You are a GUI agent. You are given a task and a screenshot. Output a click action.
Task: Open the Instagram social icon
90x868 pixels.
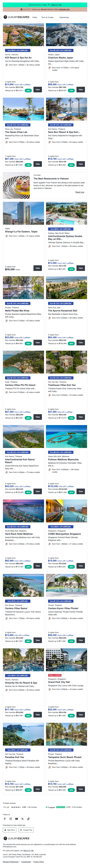[x=11, y=819]
